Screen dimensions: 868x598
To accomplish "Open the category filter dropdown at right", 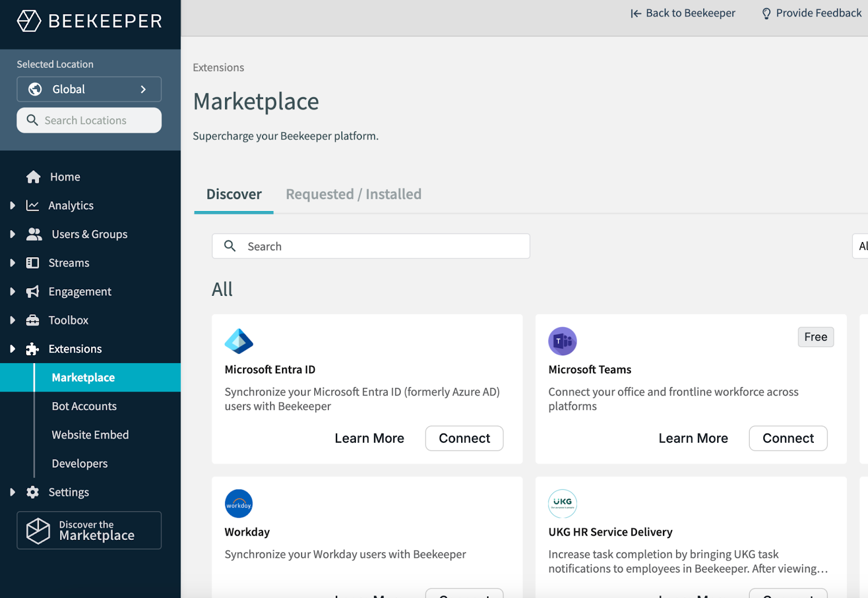I will 860,246.
